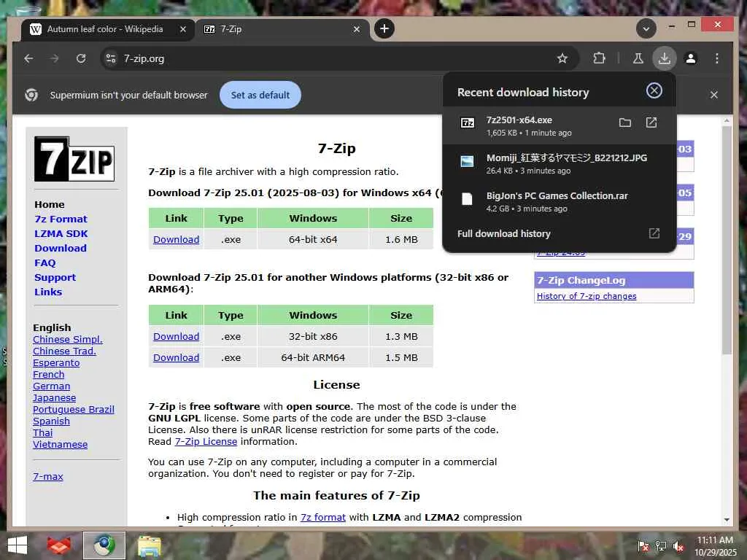Dismiss the default browser notification bar
The height and width of the screenshot is (560, 747).
pyautogui.click(x=713, y=95)
